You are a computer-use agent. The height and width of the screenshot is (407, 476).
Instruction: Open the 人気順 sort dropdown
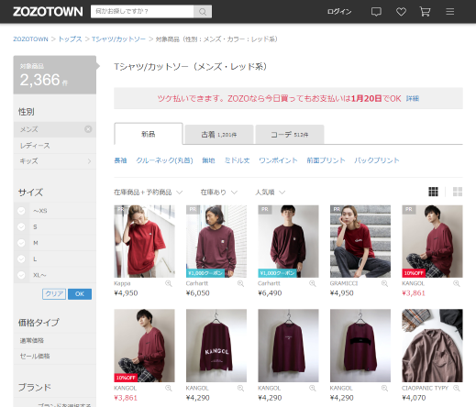pos(270,192)
